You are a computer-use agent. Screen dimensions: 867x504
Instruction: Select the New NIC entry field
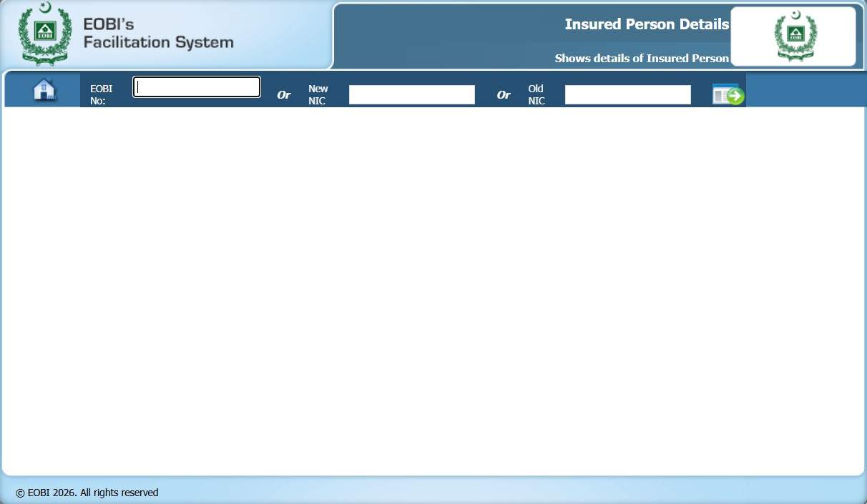point(411,94)
